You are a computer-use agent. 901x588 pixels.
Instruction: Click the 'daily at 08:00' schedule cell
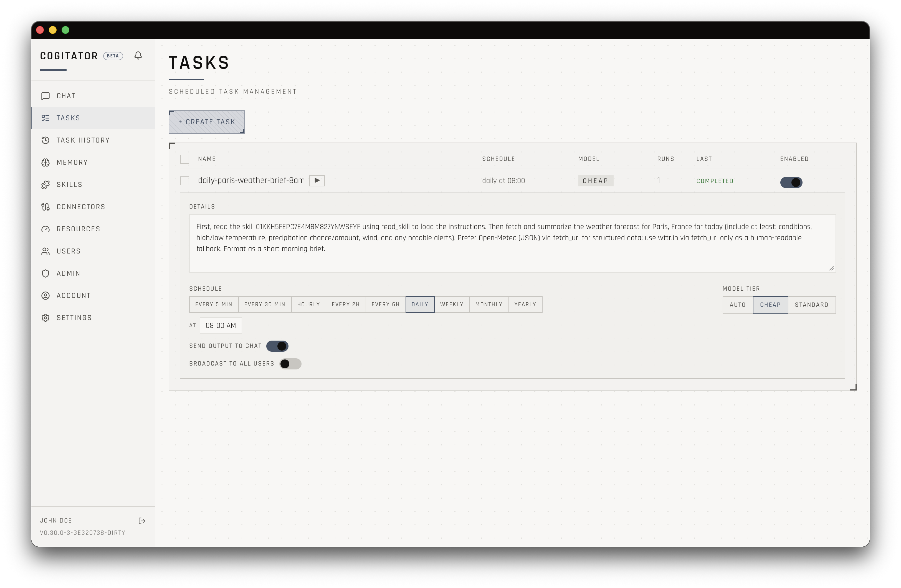503,181
